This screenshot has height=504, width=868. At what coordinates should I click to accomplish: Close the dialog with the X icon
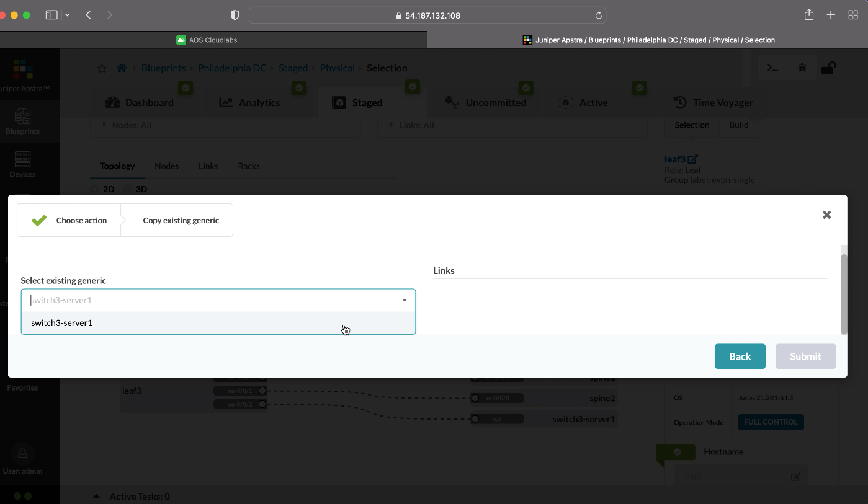pyautogui.click(x=826, y=214)
